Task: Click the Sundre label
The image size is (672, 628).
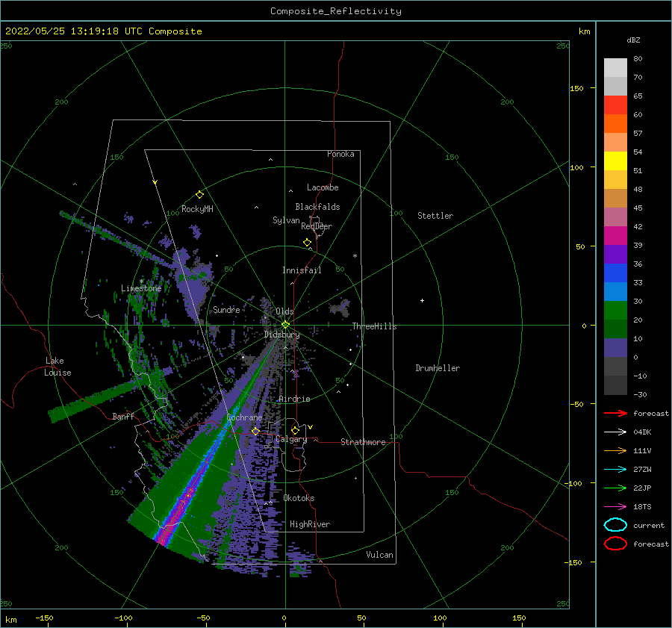Action: [x=226, y=309]
